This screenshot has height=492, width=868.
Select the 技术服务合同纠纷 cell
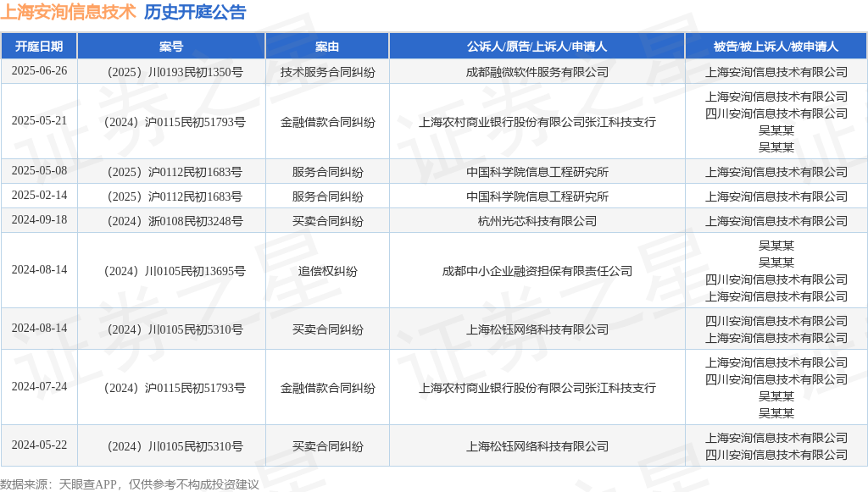[327, 72]
